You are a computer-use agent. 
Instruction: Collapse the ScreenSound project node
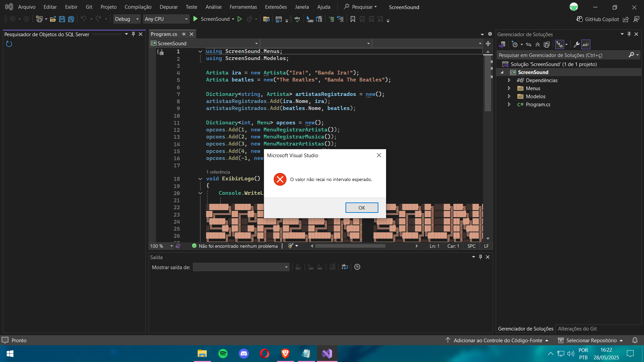coord(502,72)
